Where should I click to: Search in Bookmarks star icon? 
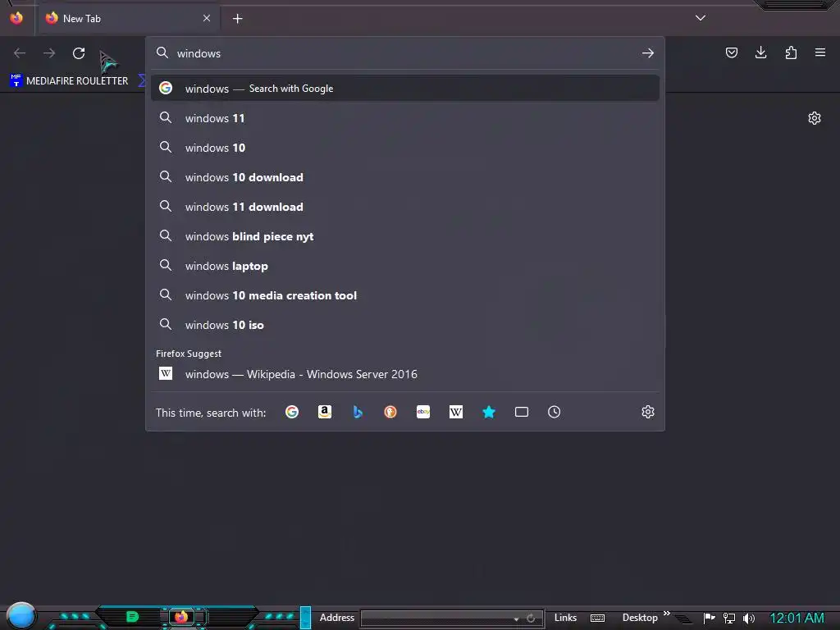coord(489,412)
